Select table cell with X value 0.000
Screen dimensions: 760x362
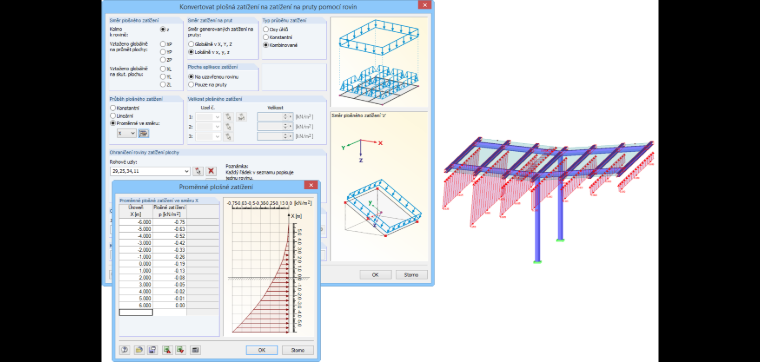click(x=136, y=264)
